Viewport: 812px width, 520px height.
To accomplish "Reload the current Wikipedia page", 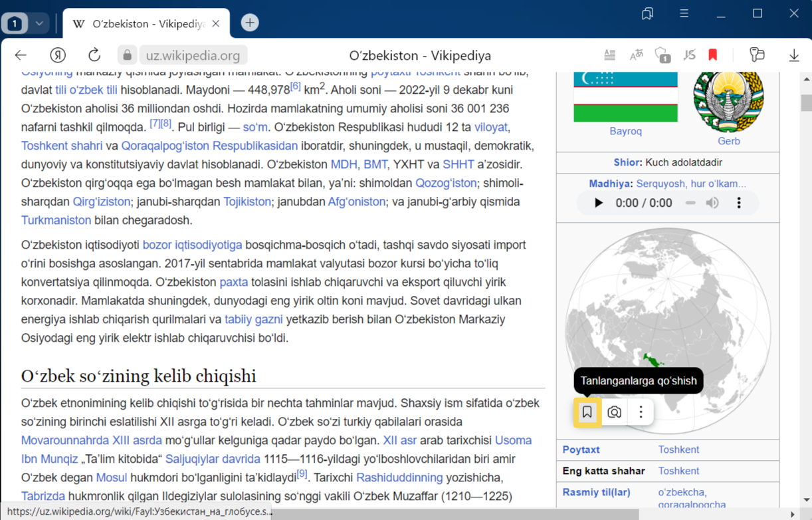I will coord(94,55).
